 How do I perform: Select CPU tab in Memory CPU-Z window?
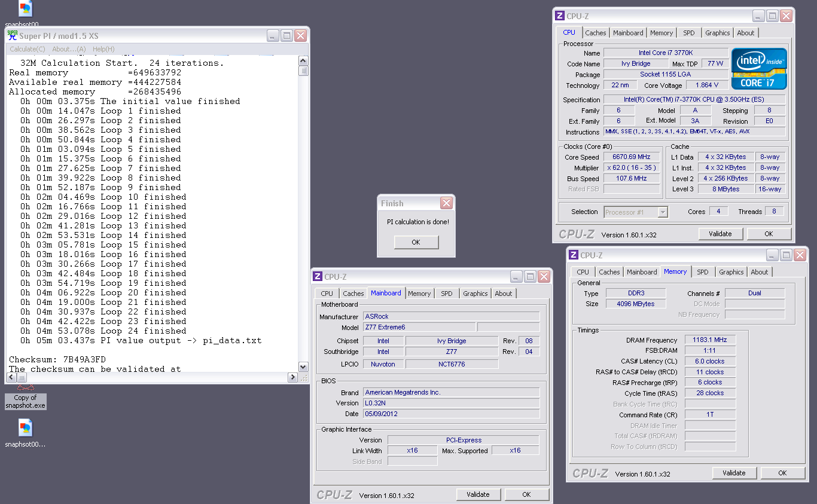[x=583, y=272]
